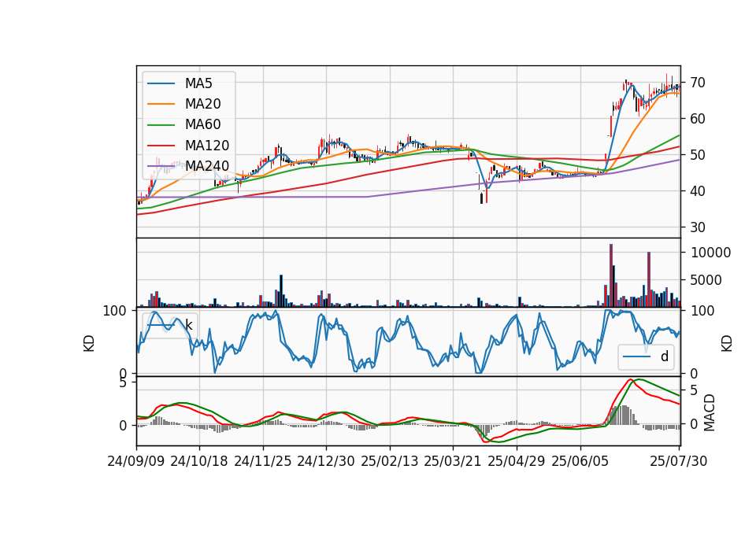Screen dimensions: 756x543
Task: Click the MA60 legend label
Action: 202,125
